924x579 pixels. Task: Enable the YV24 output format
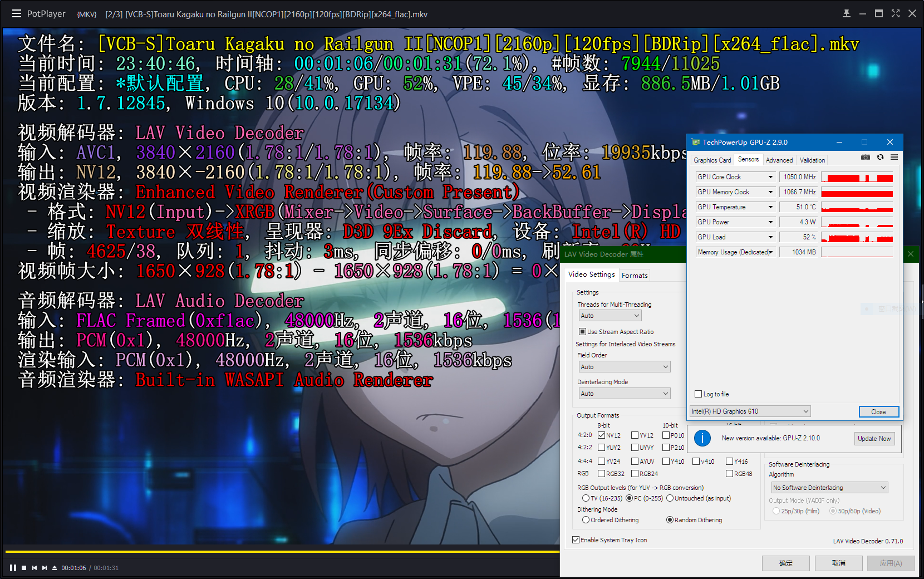click(602, 462)
